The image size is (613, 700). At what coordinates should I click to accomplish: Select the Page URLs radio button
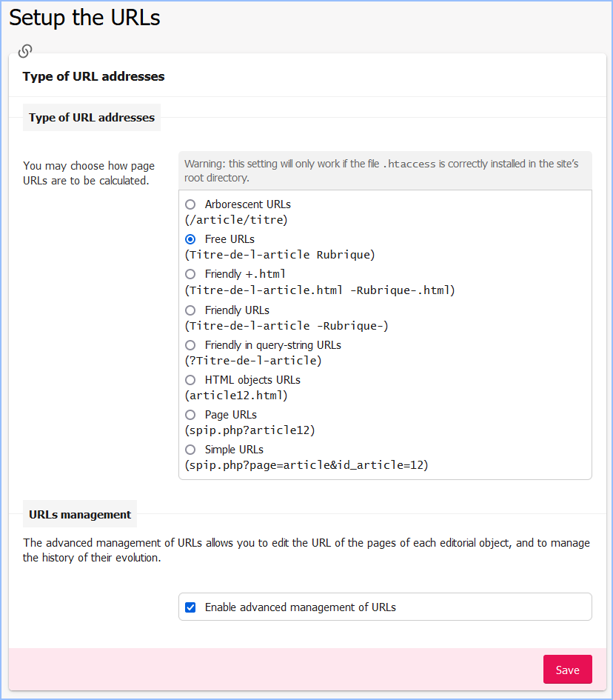(x=190, y=415)
